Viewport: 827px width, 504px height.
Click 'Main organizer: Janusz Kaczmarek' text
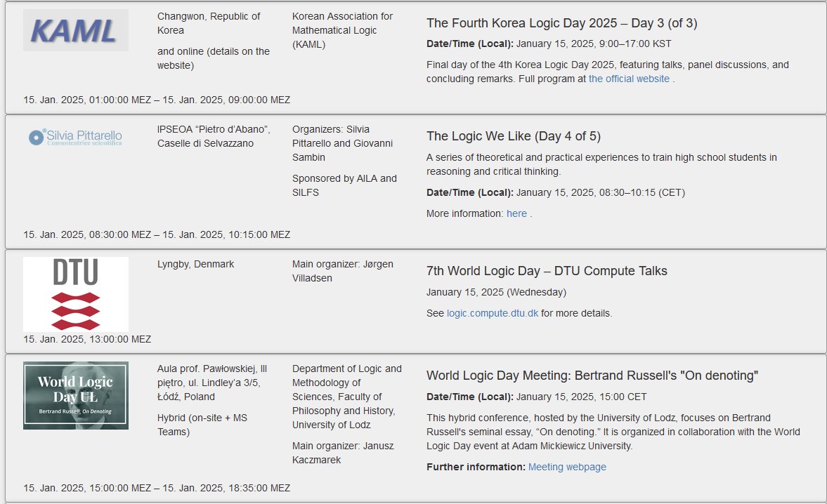(343, 452)
